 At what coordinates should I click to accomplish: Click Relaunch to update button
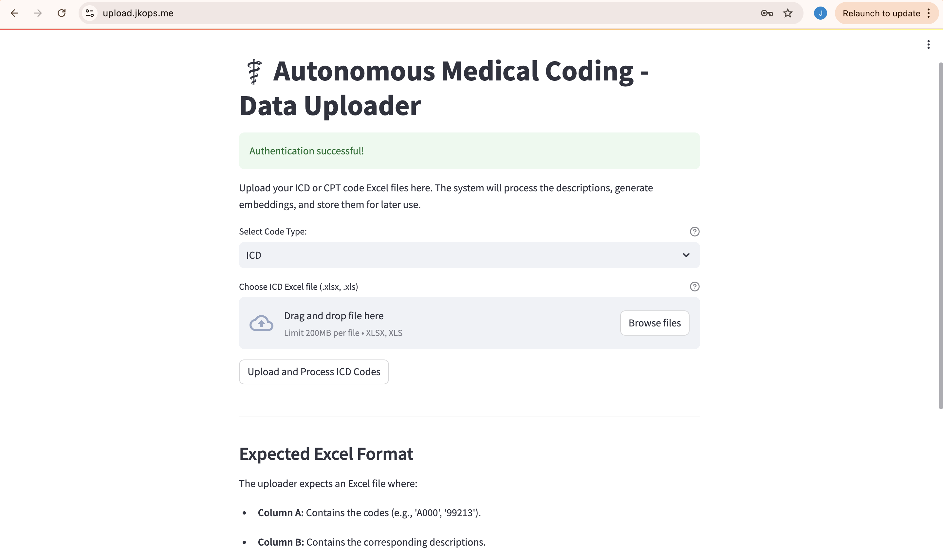coord(881,13)
